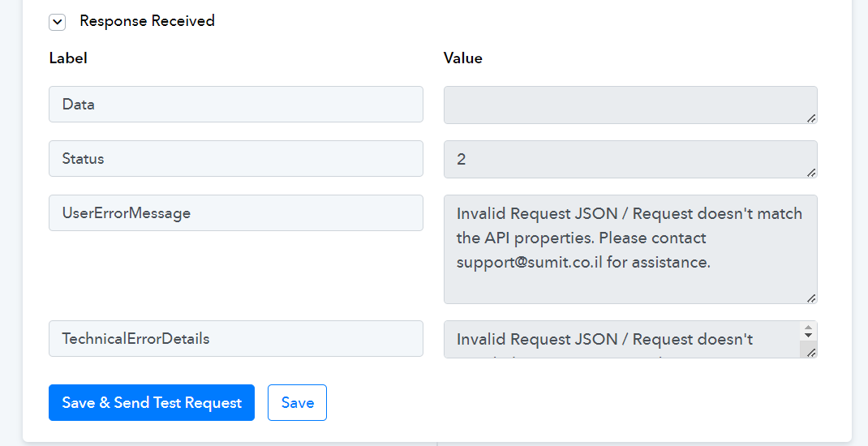
Task: Select the TechnicalErrorDetails label field
Action: (236, 339)
